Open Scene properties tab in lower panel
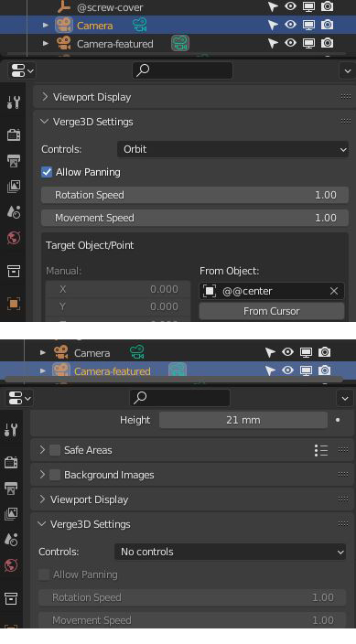356x644 pixels. tap(11, 540)
